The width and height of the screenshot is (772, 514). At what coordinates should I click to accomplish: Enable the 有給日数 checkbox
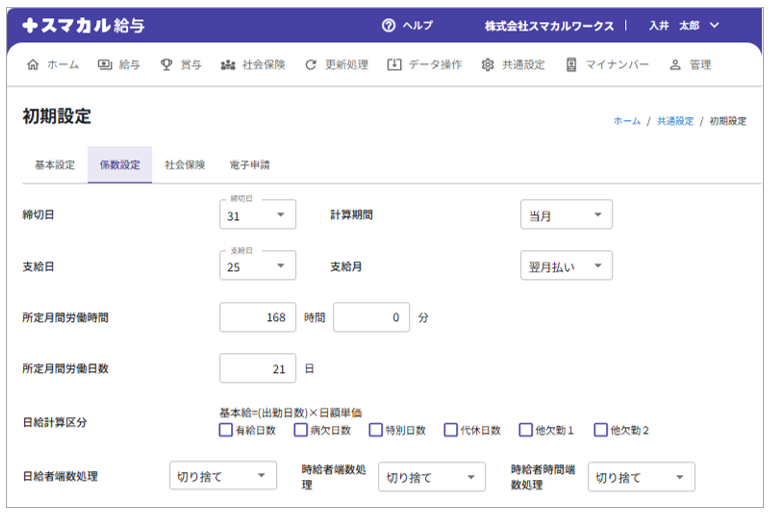[225, 430]
